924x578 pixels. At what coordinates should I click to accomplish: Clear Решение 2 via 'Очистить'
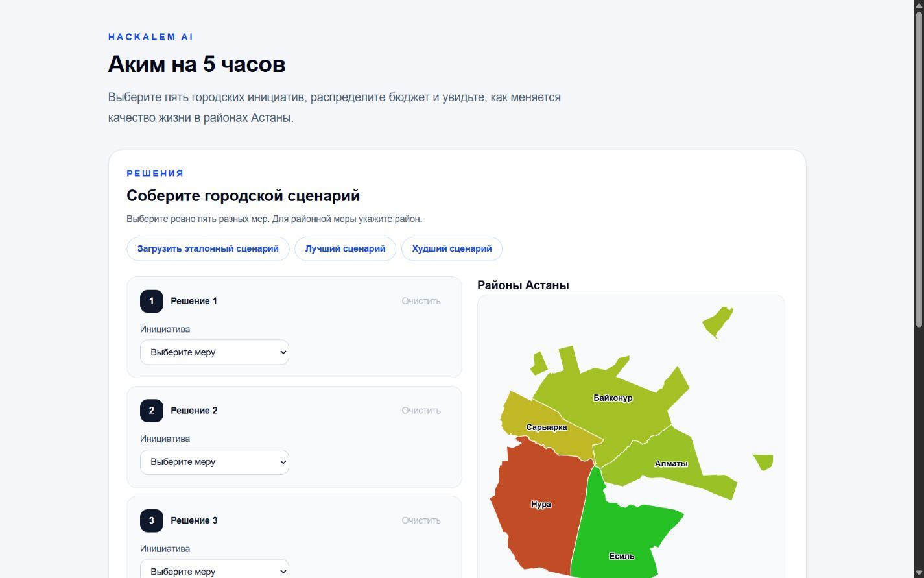[x=421, y=411]
